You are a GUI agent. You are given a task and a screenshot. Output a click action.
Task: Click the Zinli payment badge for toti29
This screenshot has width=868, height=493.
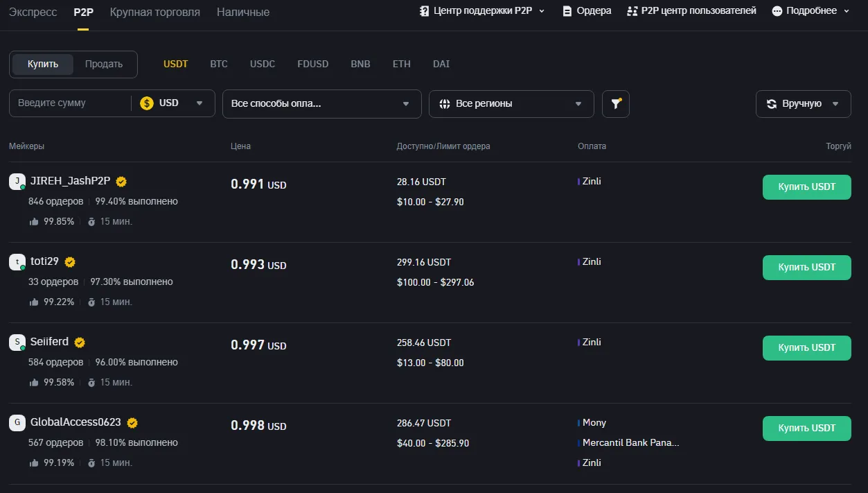[590, 261]
